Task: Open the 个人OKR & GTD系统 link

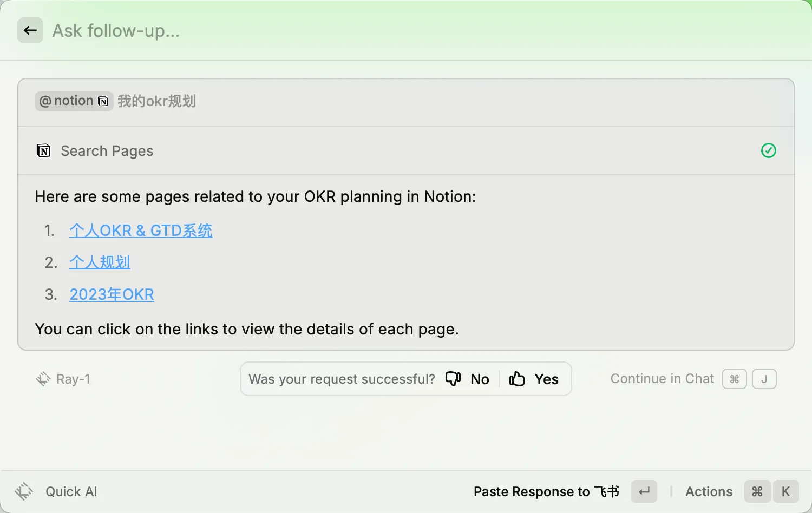Action: 141,231
